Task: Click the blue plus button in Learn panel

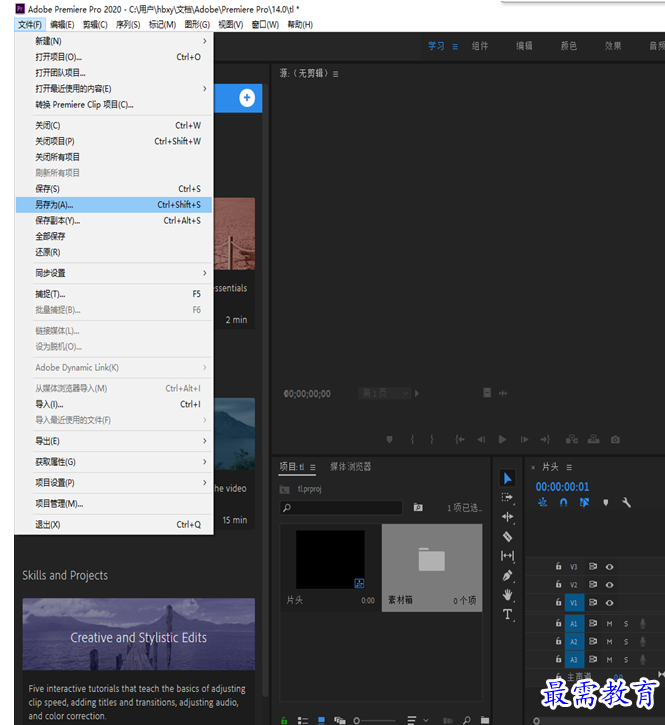Action: (x=247, y=98)
